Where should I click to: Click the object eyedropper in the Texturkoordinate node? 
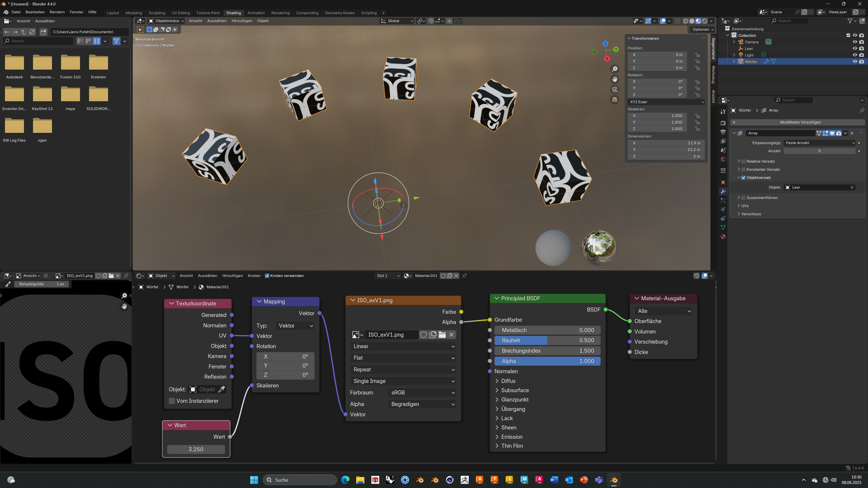[x=221, y=389]
